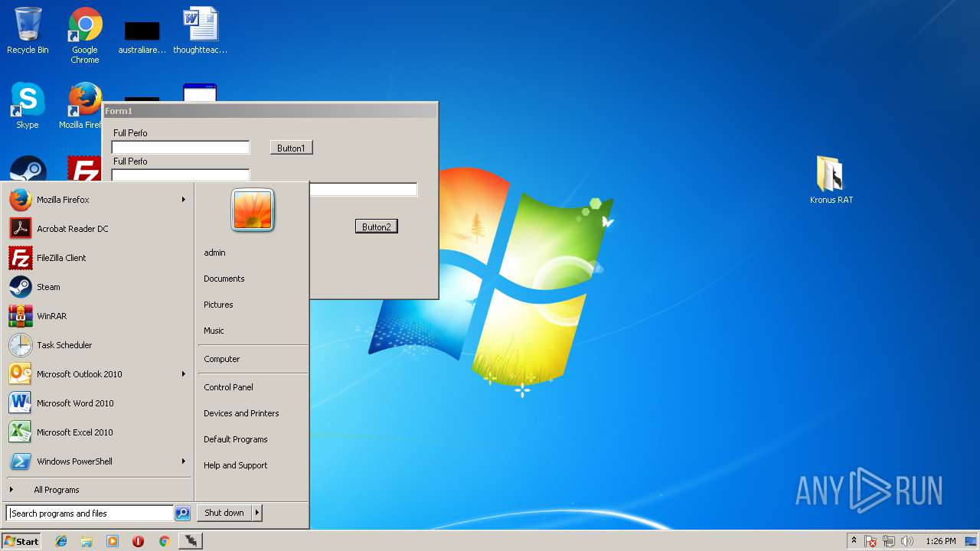The width and height of the screenshot is (980, 551).
Task: Open Mozilla Firefox from Start menu
Action: tap(97, 200)
